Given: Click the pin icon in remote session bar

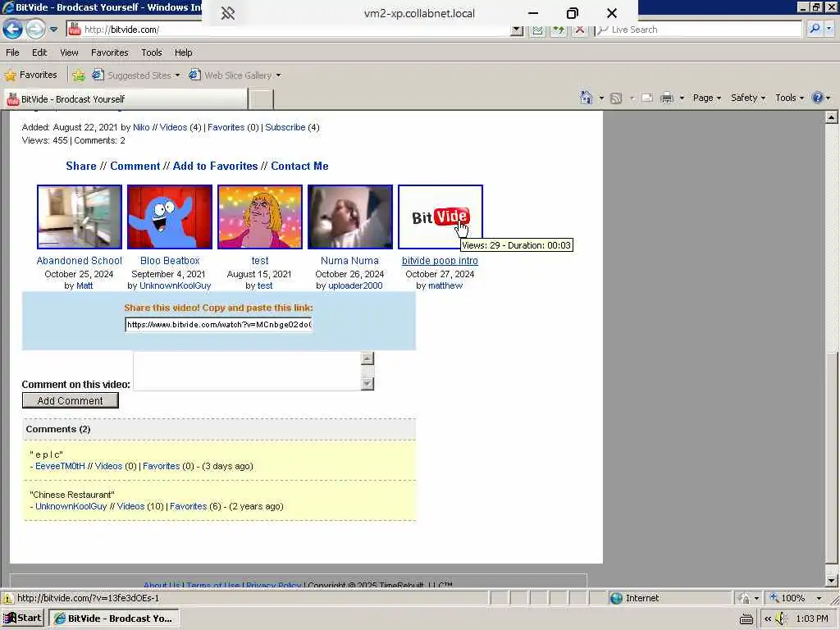Looking at the screenshot, I should pyautogui.click(x=228, y=13).
